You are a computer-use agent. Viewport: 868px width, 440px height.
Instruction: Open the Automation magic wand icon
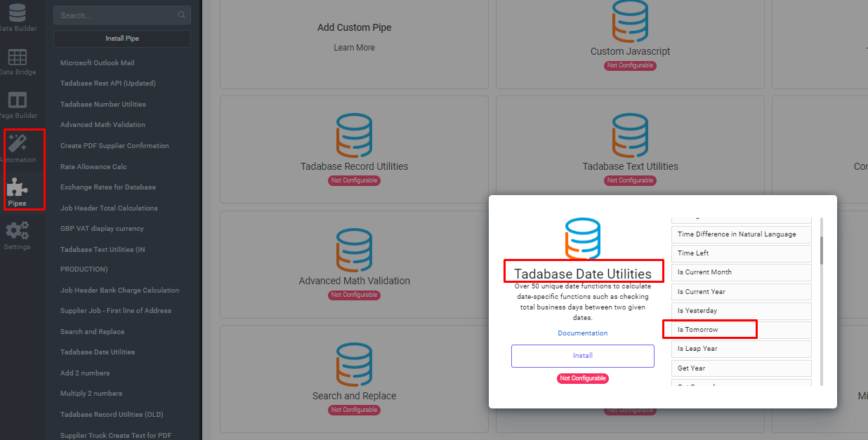[18, 143]
